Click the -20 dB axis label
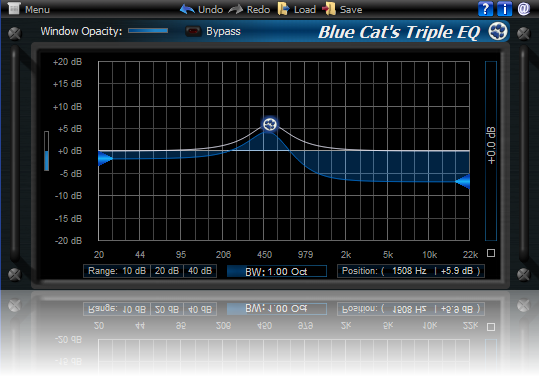This screenshot has height=377, width=539. click(x=68, y=241)
